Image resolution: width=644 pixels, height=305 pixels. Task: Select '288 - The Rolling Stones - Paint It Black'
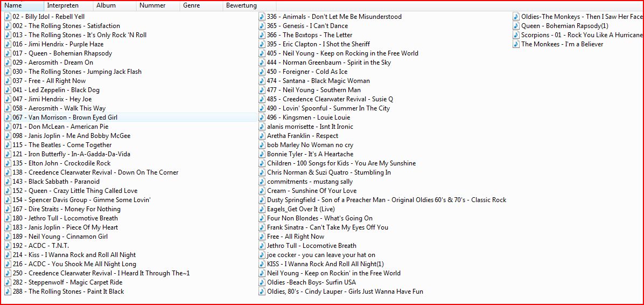(68, 292)
